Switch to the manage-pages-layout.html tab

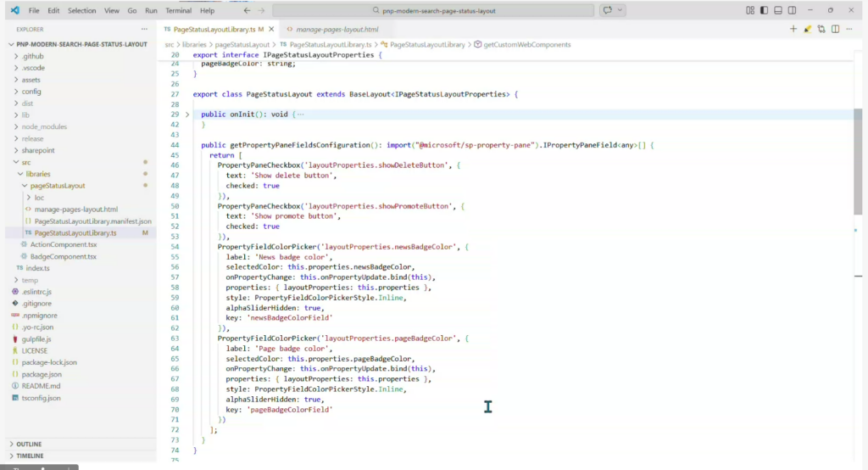click(337, 29)
